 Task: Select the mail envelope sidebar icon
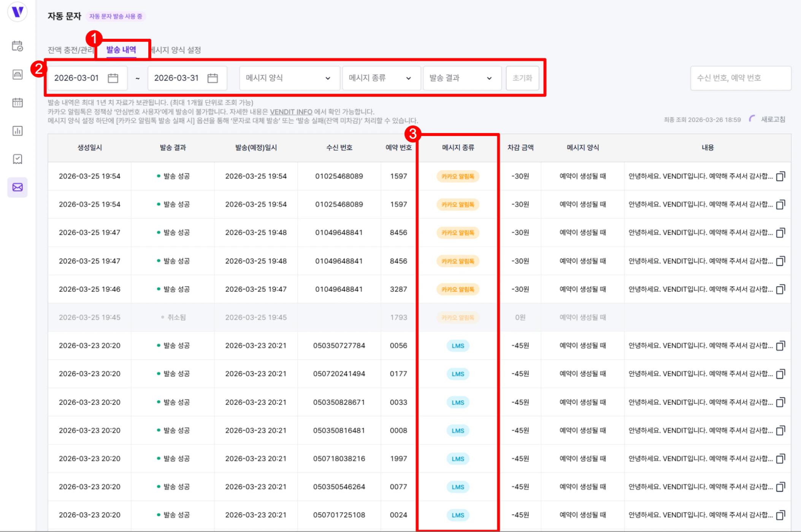pos(17,187)
